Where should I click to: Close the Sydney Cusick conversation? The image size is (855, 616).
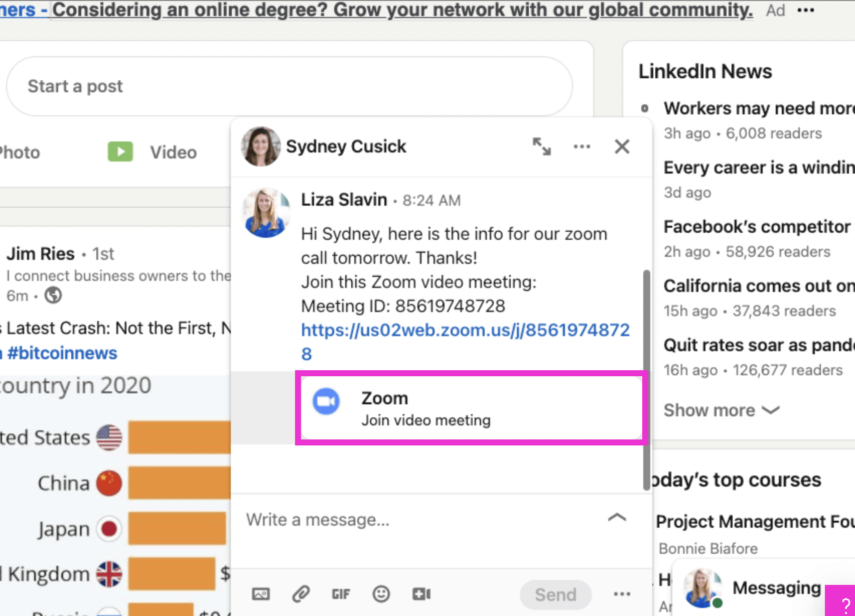[622, 146]
